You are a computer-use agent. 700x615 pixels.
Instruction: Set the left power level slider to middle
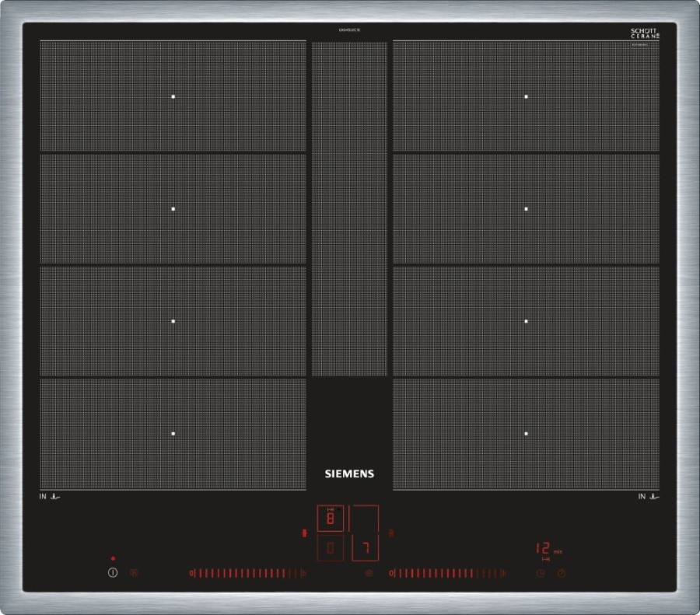(x=245, y=574)
